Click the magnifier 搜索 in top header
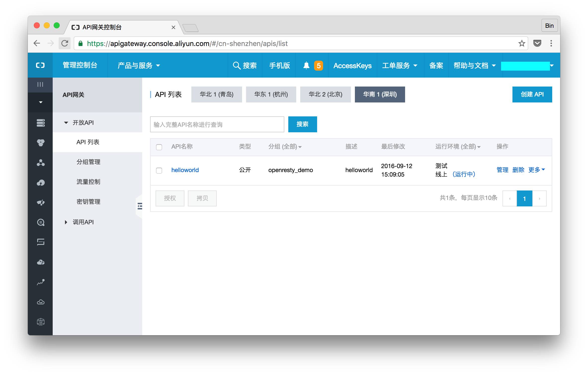 (245, 65)
